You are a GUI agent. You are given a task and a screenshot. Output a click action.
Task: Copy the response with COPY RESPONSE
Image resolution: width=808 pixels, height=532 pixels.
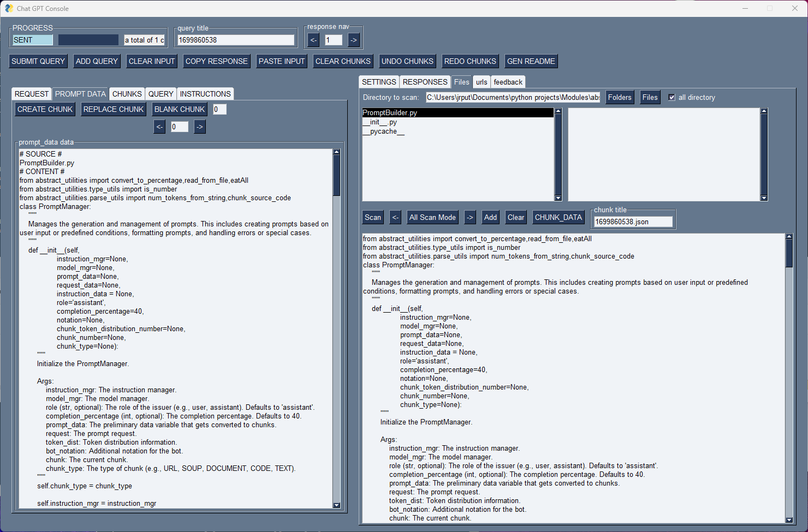pyautogui.click(x=217, y=61)
